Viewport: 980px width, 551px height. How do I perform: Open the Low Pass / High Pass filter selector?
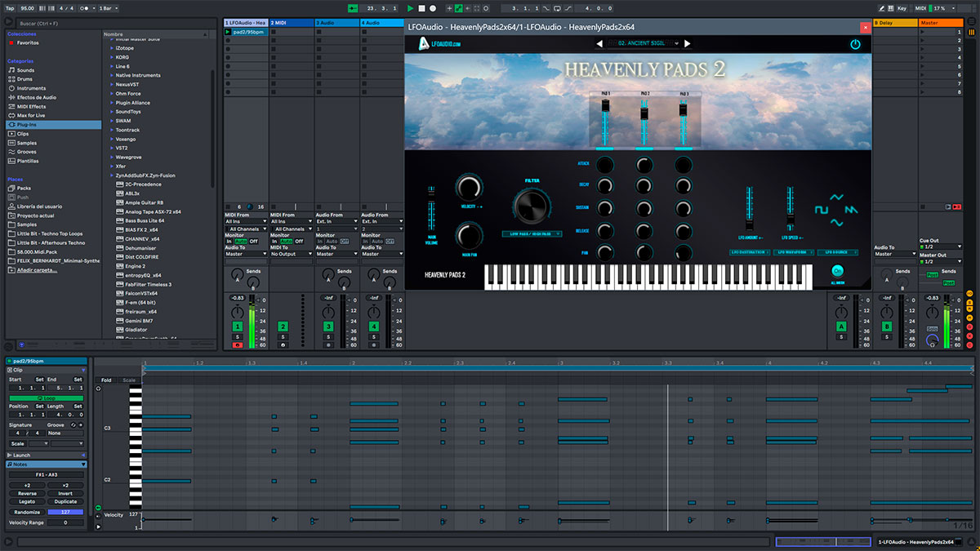532,234
